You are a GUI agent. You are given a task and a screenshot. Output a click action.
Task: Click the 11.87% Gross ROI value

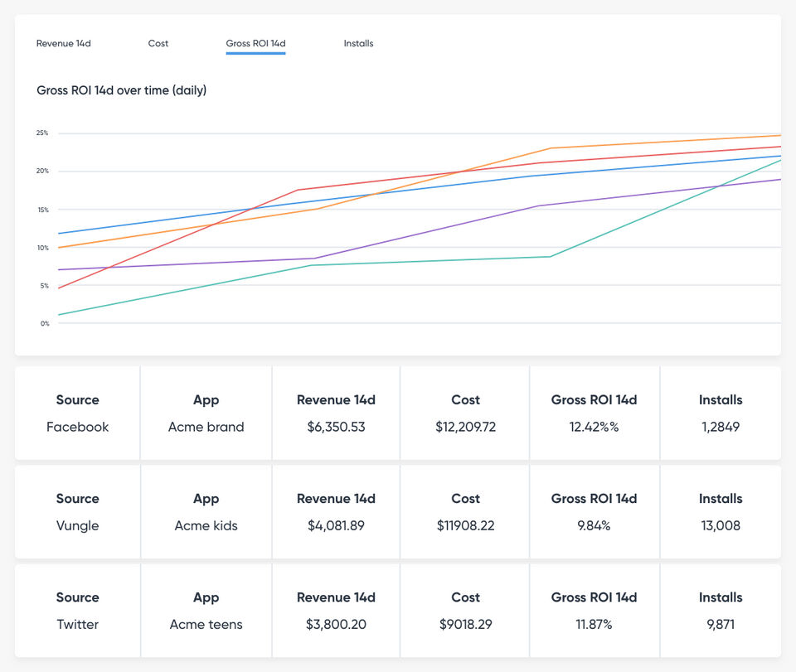[594, 624]
